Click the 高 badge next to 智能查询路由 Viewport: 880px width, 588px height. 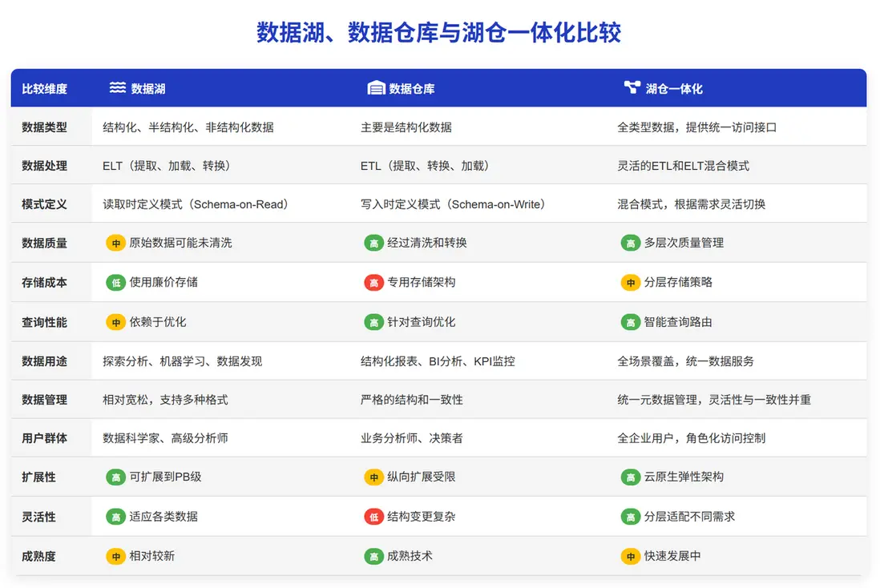631,321
